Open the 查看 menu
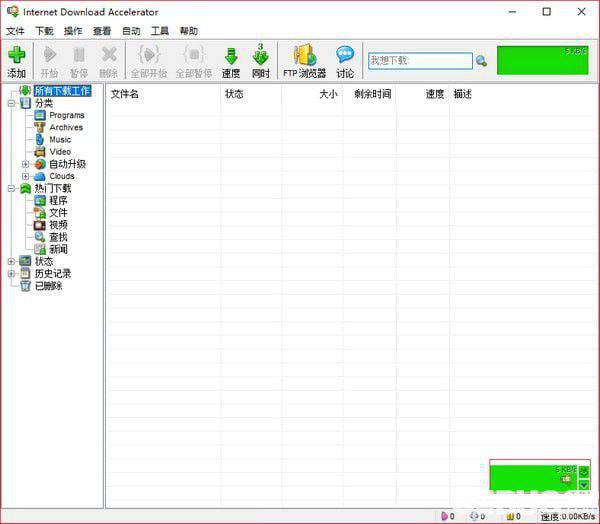This screenshot has height=524, width=600. tap(102, 31)
